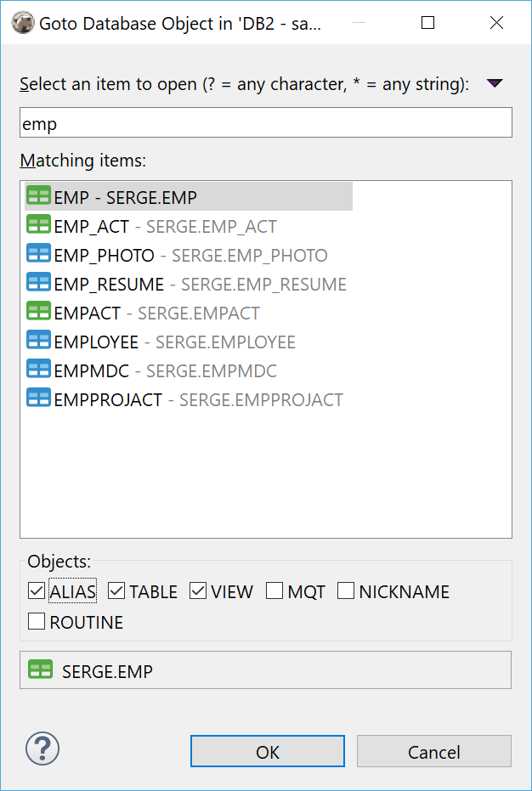Screen dimensions: 532x791
Task: Click the green icon next to EMP_ACT
Action: 38,223
